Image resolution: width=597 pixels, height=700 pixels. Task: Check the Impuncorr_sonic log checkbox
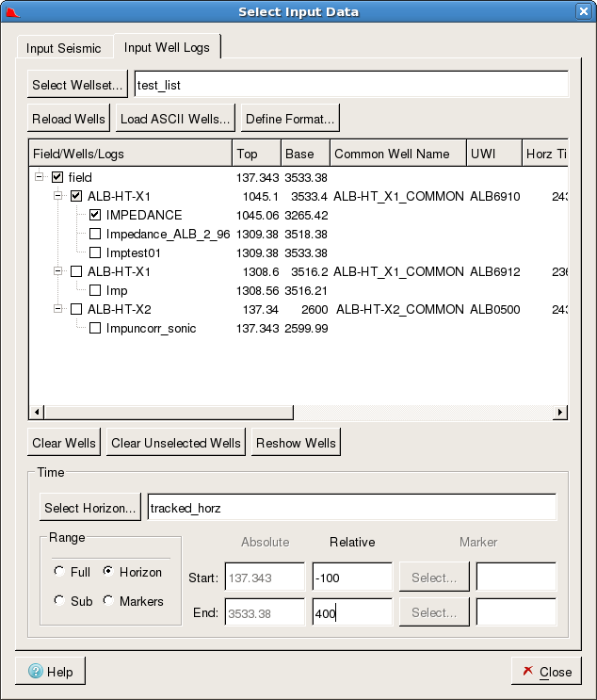(95, 328)
